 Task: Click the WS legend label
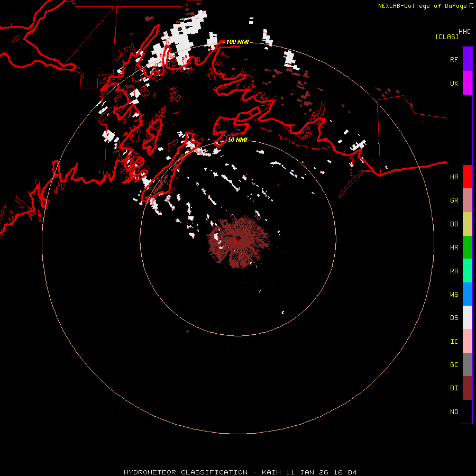coord(454,295)
